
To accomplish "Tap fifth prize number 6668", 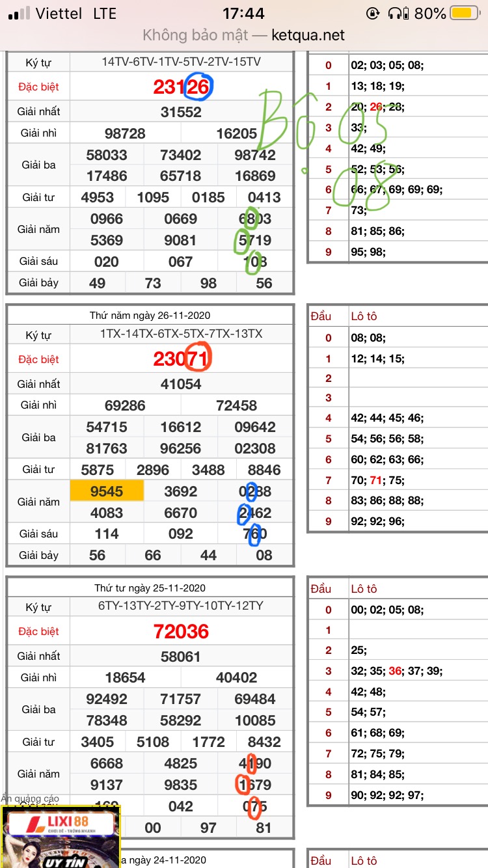I will click(107, 763).
